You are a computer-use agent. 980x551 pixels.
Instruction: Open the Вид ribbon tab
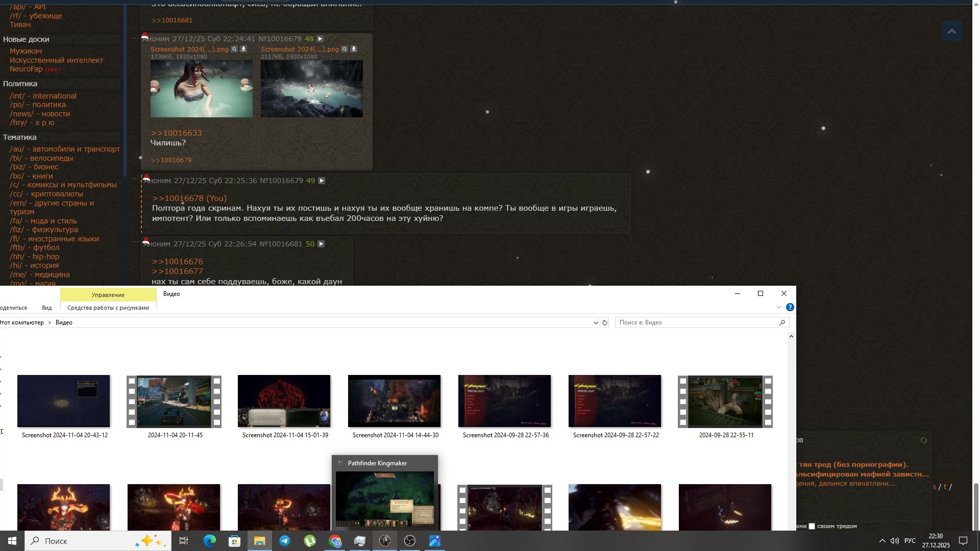point(46,308)
